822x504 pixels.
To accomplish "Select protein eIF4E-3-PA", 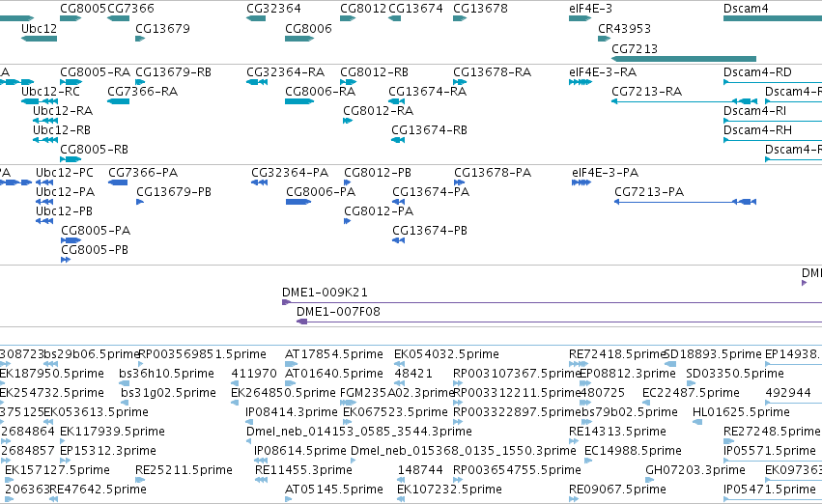I will [x=581, y=182].
